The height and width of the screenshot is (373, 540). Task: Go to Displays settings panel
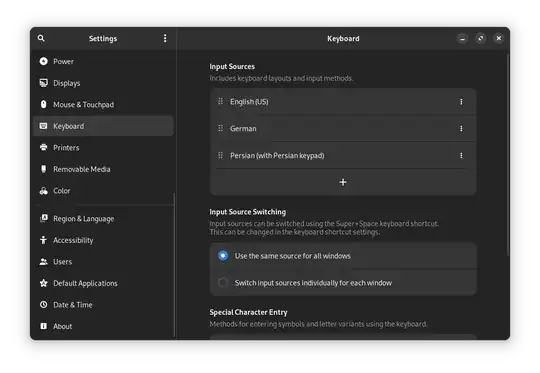click(x=103, y=83)
